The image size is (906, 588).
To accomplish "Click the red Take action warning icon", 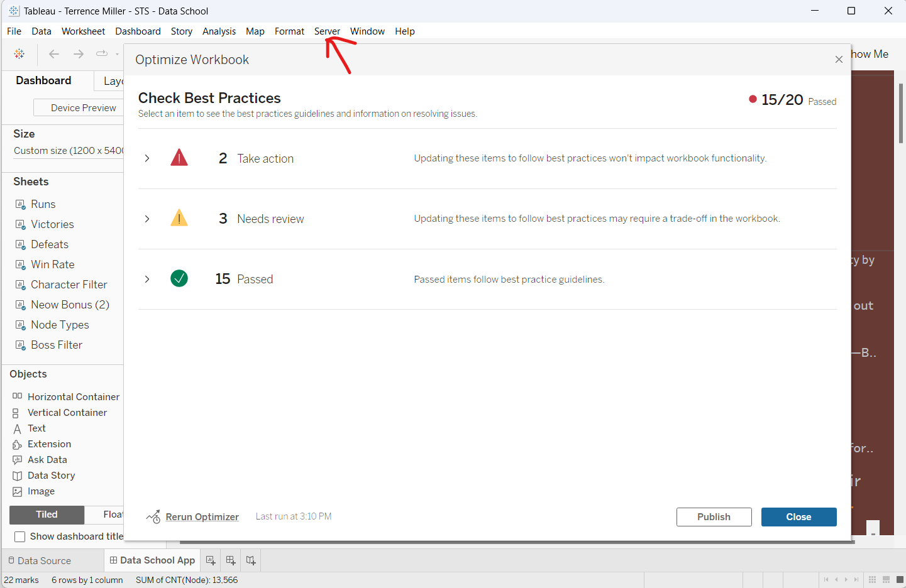I will (x=179, y=158).
